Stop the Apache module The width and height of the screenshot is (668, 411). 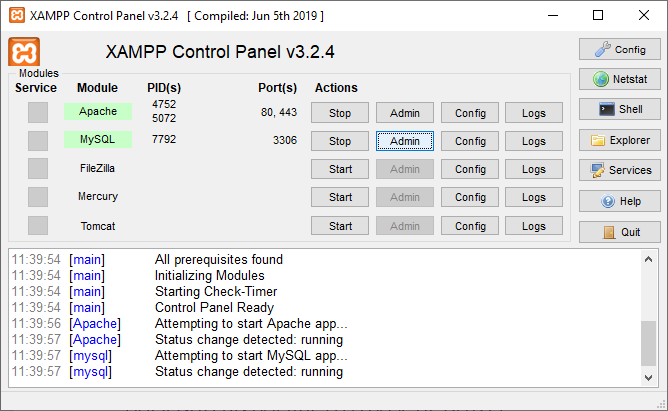[x=340, y=113]
